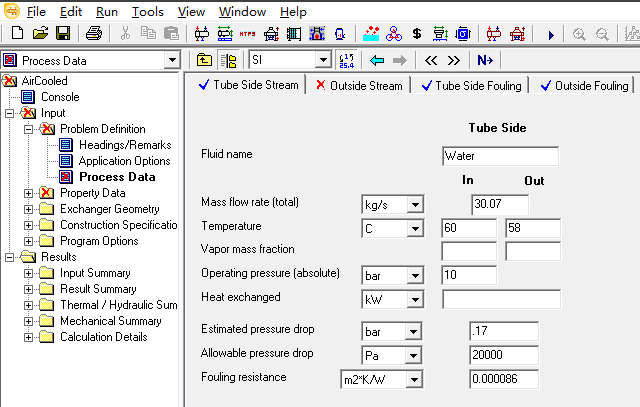This screenshot has height=407, width=640.
Task: Click the folder Up one level icon
Action: [x=204, y=60]
